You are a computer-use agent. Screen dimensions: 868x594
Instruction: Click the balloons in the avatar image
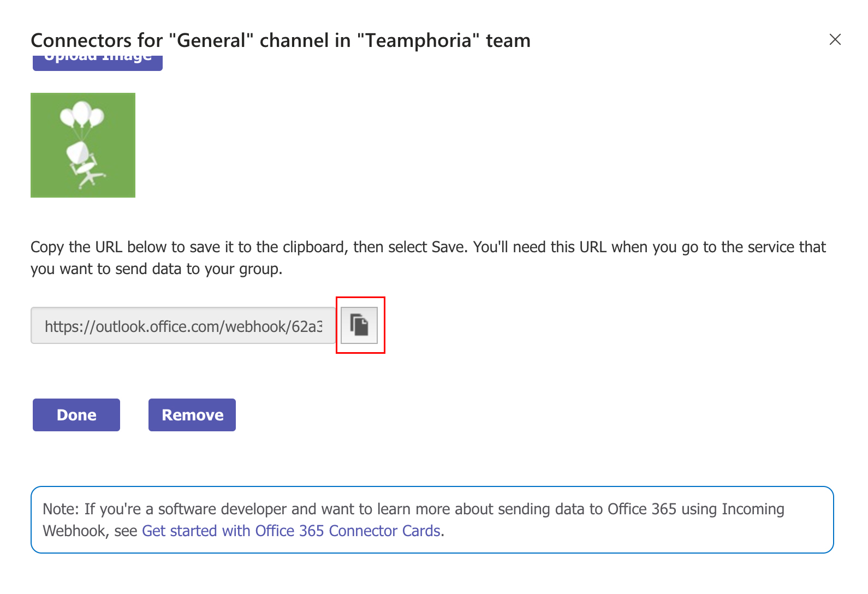pyautogui.click(x=82, y=115)
